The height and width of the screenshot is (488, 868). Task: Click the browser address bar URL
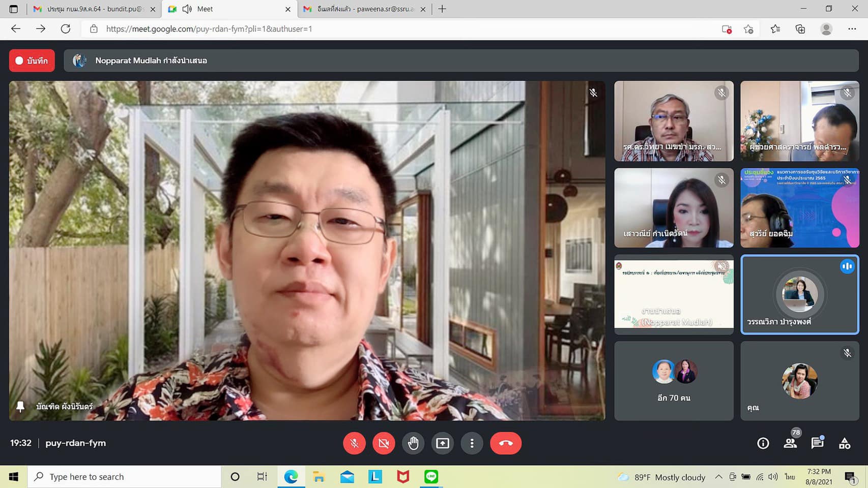[x=209, y=29]
